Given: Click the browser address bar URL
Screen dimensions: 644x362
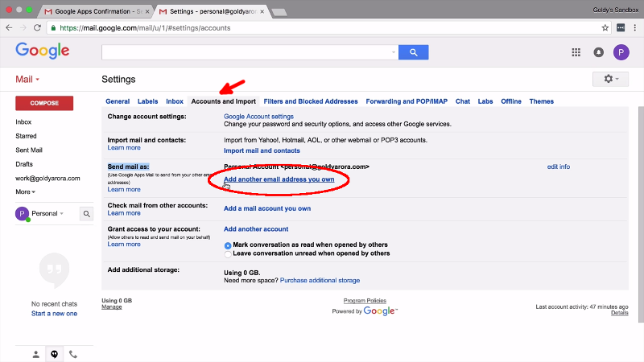Looking at the screenshot, I should [145, 28].
